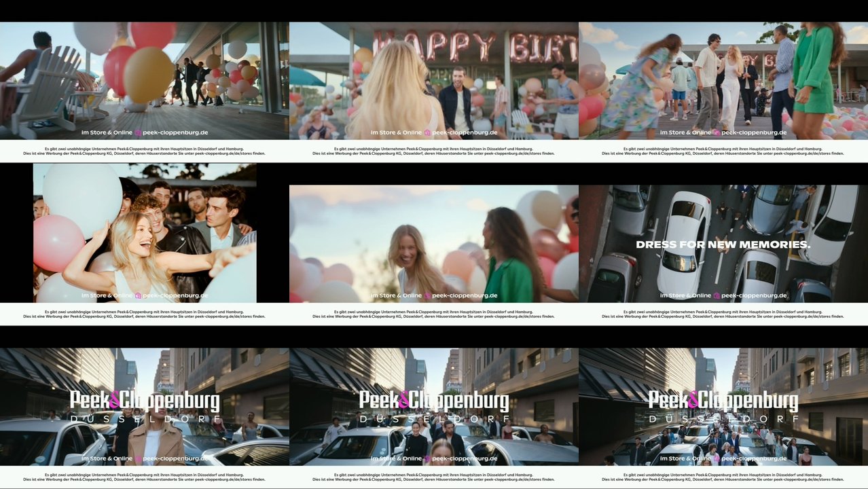The image size is (868, 489).
Task: Click the legal disclaimer below the aerial cars frame
Action: tap(723, 314)
